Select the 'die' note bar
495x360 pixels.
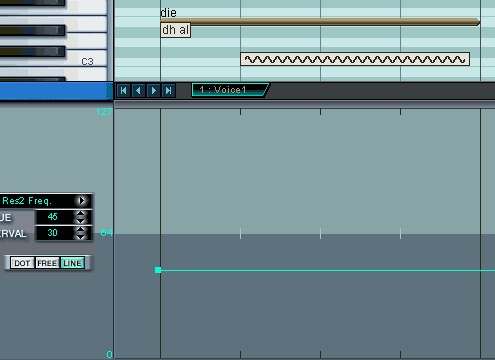click(320, 22)
